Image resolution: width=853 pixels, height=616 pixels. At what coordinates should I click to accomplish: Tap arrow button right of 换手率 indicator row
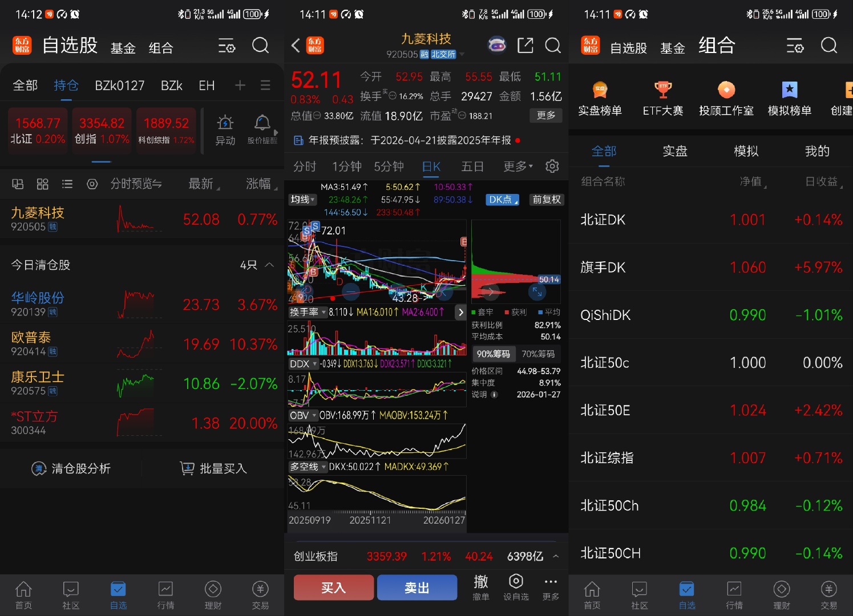460,312
